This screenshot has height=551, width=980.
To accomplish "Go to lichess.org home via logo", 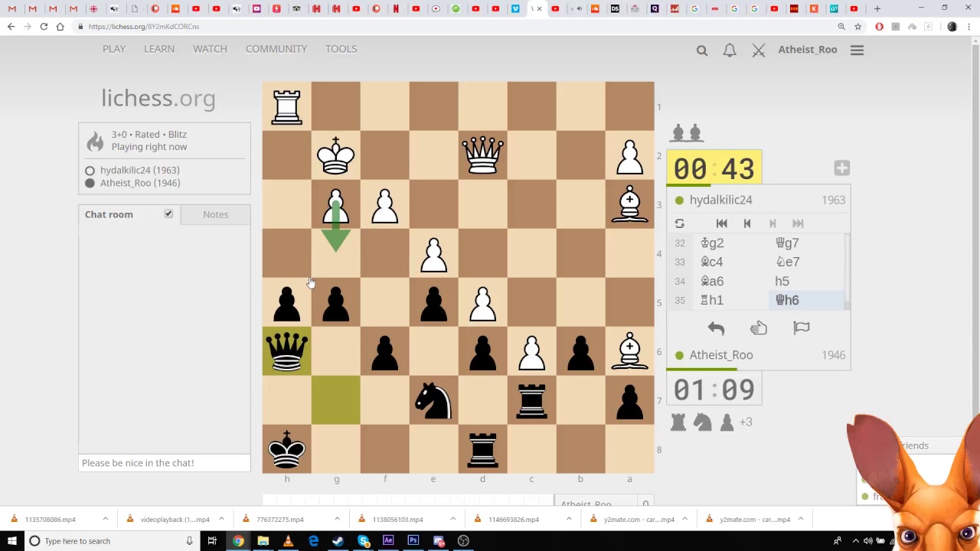I will pos(158,98).
